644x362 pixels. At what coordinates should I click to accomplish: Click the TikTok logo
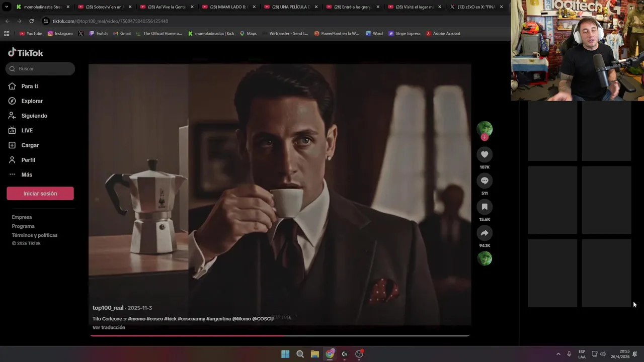(25, 53)
